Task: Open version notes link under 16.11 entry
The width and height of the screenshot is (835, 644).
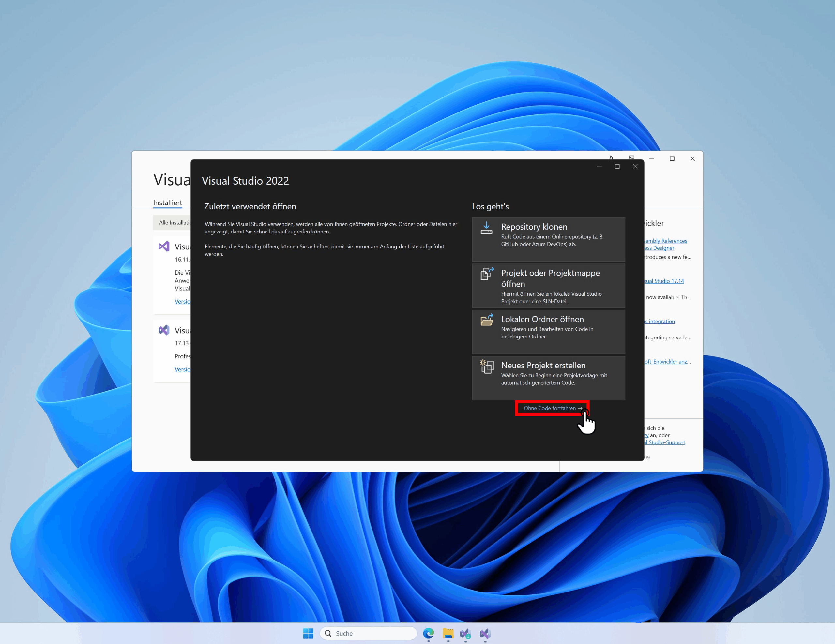Action: pyautogui.click(x=182, y=302)
